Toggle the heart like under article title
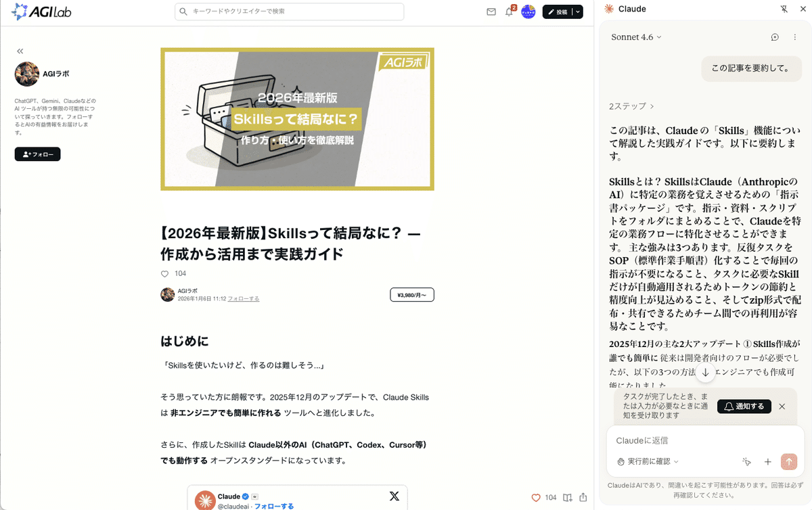Screen dimensions: 812x510 point(164,274)
